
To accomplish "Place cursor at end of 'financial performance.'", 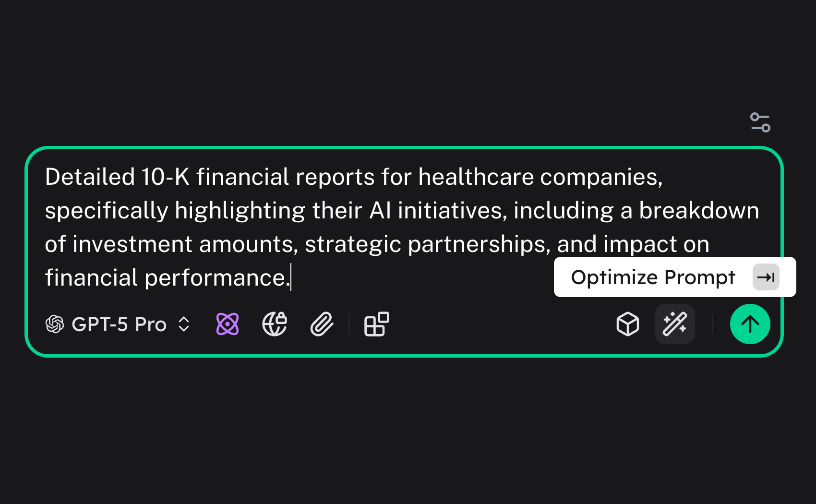I will 290,278.
